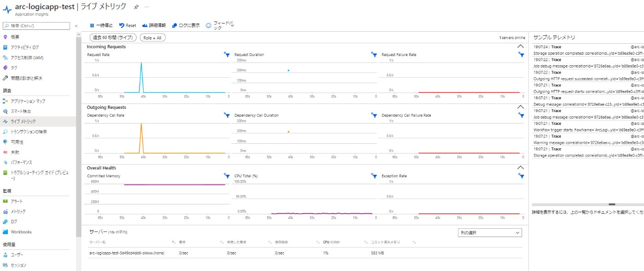Add filter on Dependency Call Duration chart

374,115
